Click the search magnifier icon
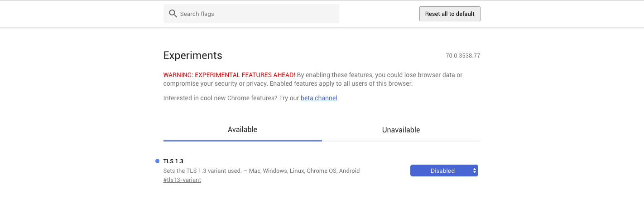 click(x=173, y=14)
